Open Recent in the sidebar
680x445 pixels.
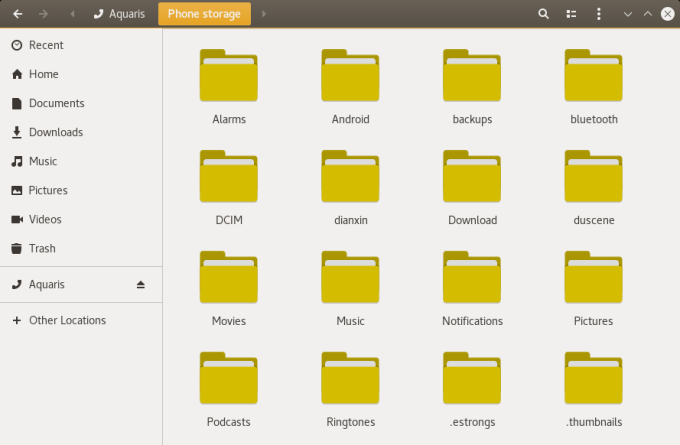pyautogui.click(x=46, y=45)
